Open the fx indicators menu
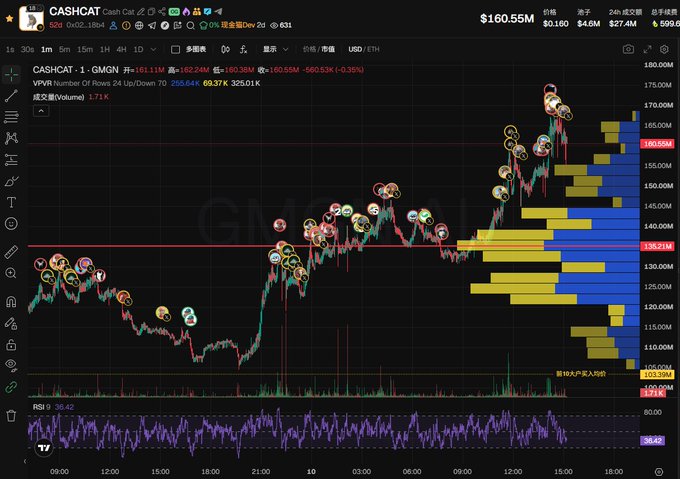The image size is (680, 479). click(x=243, y=49)
